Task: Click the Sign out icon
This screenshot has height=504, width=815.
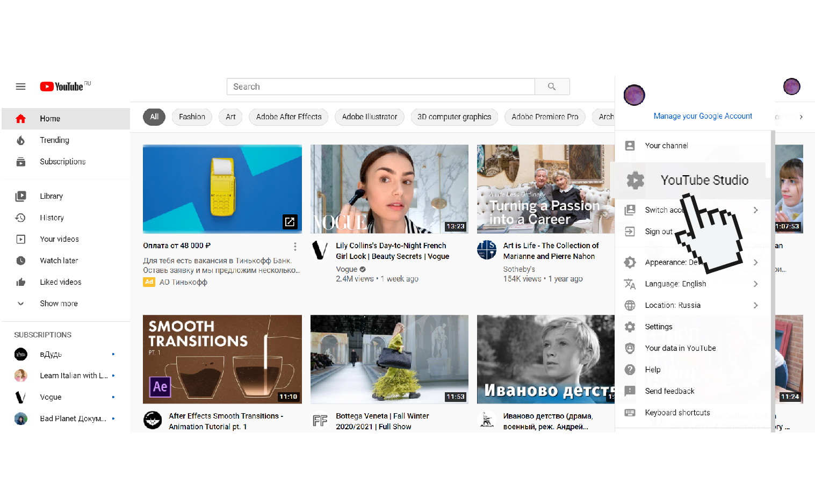Action: click(x=630, y=232)
